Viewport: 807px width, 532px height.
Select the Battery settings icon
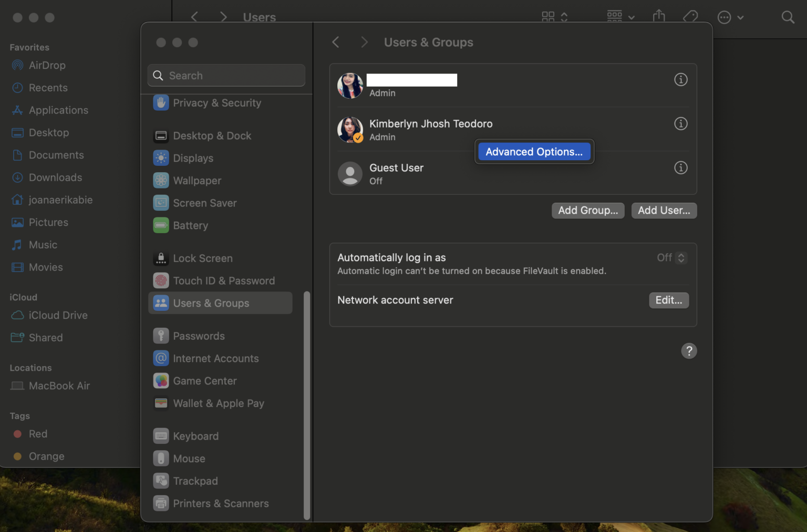click(161, 225)
